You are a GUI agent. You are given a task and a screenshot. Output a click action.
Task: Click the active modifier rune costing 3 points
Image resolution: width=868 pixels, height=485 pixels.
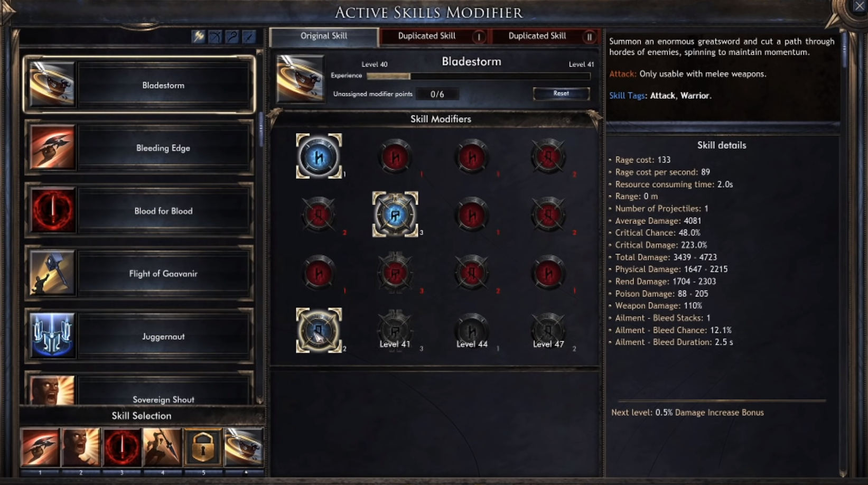395,214
